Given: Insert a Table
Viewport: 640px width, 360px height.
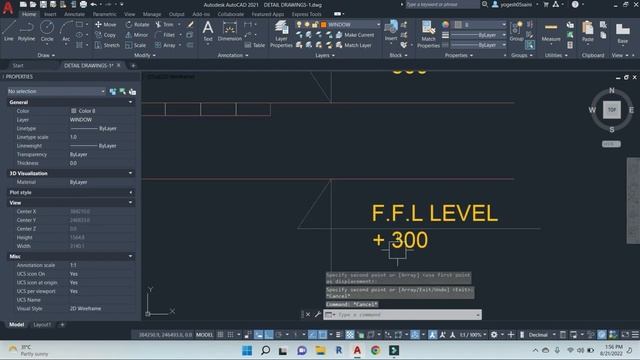Looking at the screenshot, I should (255, 45).
